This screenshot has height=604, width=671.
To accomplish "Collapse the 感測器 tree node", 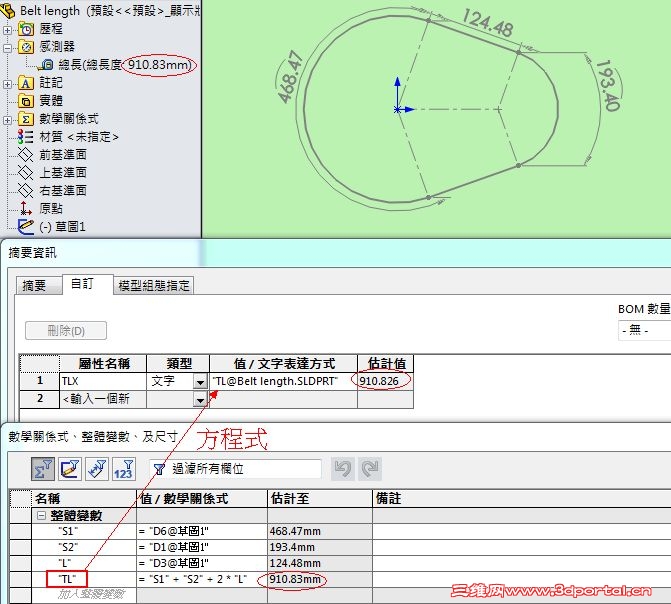I will (7, 48).
